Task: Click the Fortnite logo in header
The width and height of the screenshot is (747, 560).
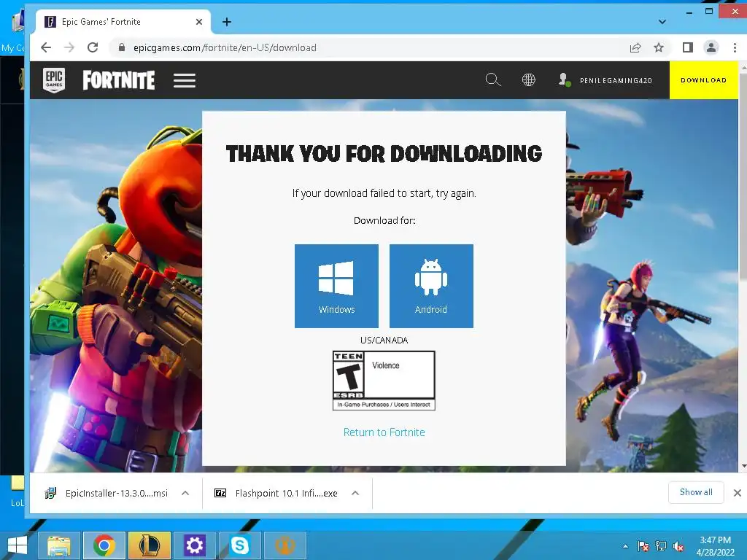Action: (119, 80)
